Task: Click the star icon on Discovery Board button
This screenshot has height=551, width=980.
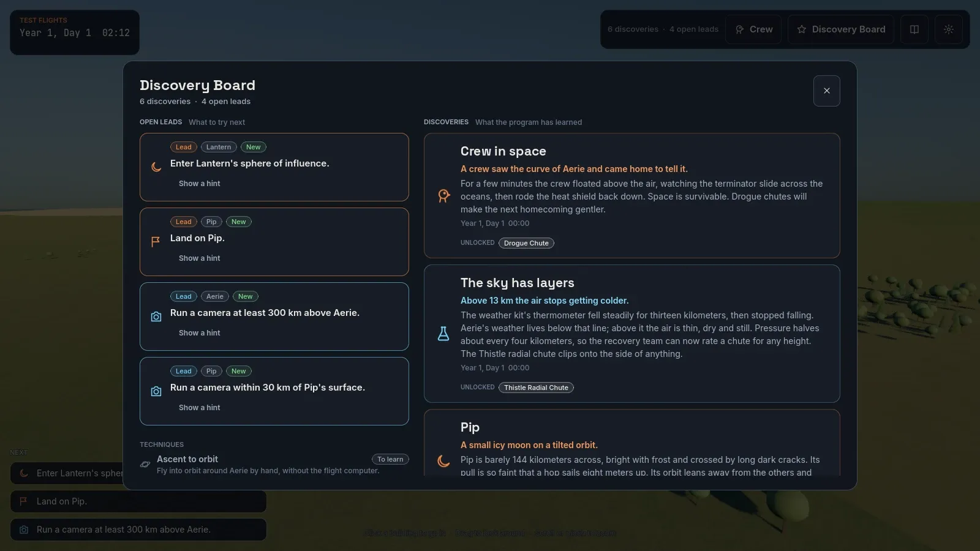Action: click(801, 29)
